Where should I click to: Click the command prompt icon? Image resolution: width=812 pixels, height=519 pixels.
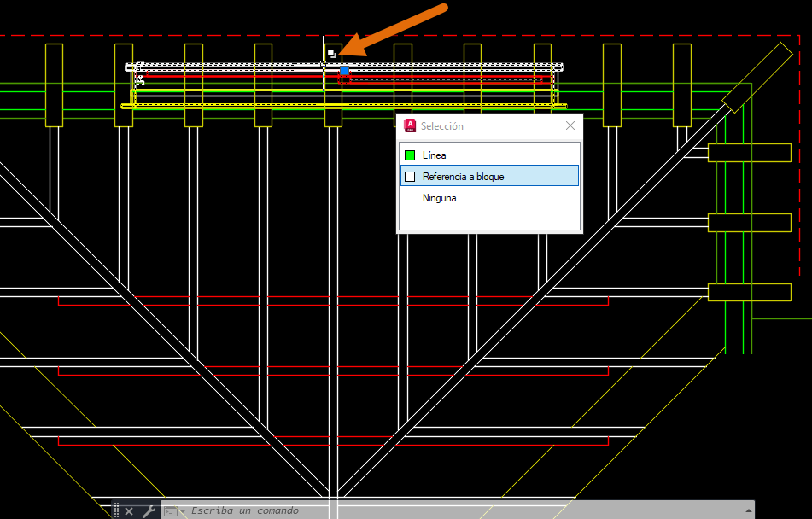point(171,511)
